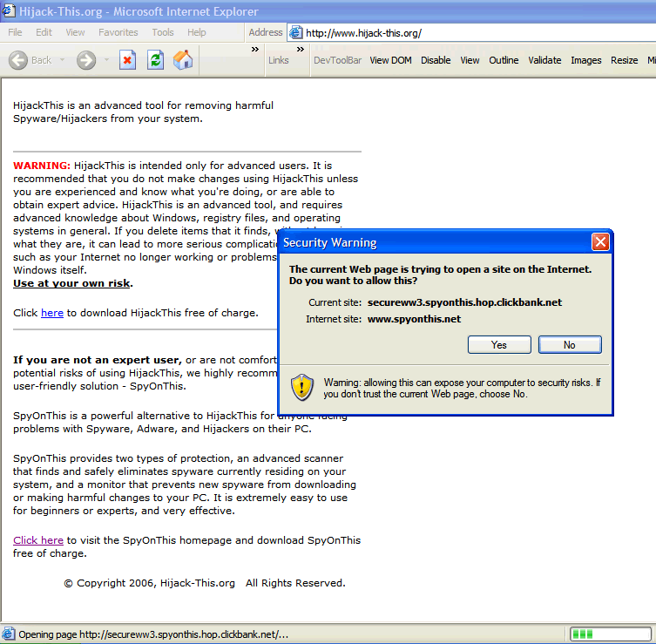Open the Forward button history dropdown arrow
Image resolution: width=656 pixels, height=644 pixels.
point(106,61)
